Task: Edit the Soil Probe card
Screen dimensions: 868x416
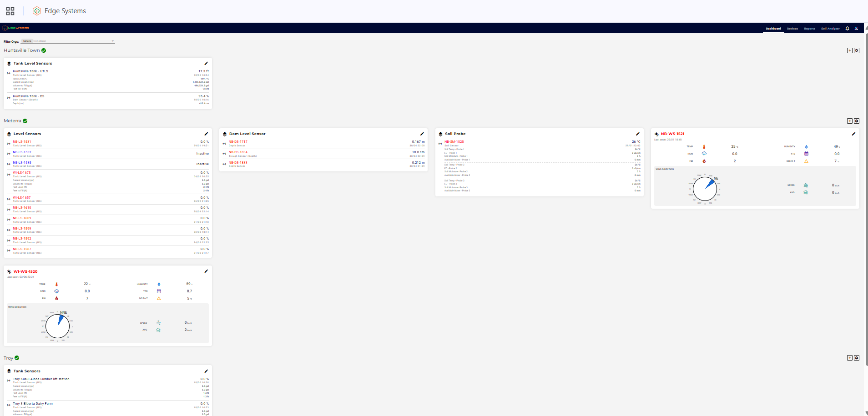Action: (637, 134)
